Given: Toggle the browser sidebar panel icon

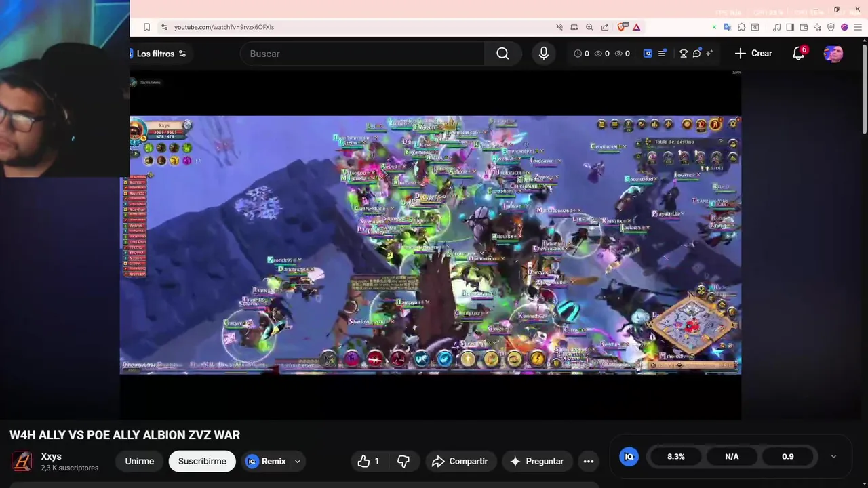Looking at the screenshot, I should coord(791,27).
